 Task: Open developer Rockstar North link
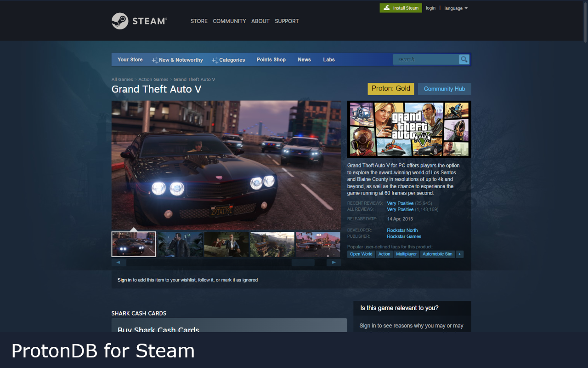tap(402, 230)
